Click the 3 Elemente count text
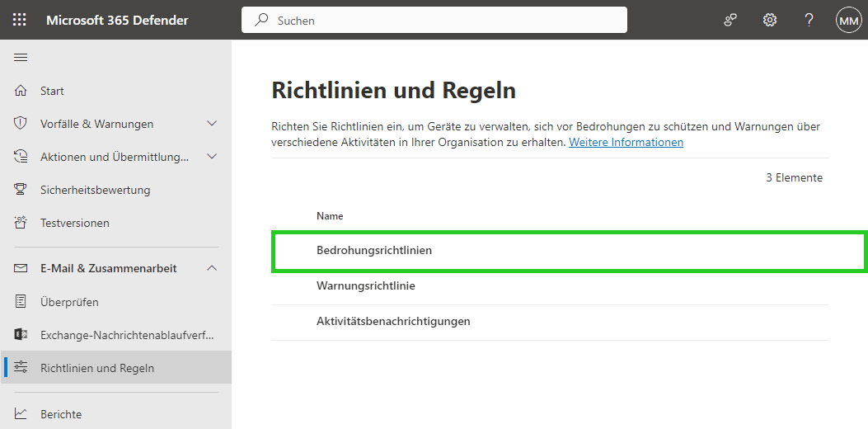 pyautogui.click(x=795, y=178)
